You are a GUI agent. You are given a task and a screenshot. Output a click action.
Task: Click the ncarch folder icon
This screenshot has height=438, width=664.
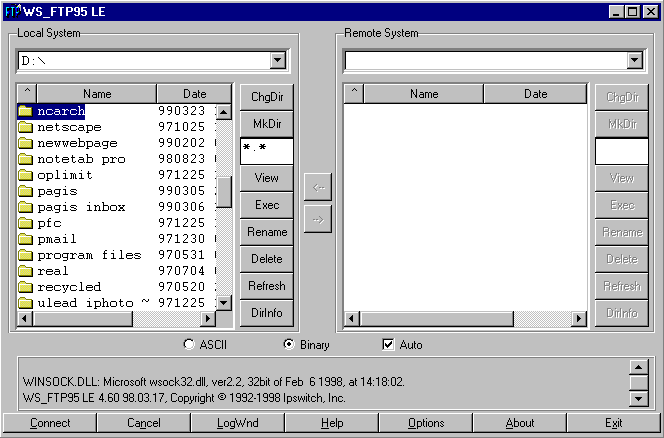click(x=26, y=111)
